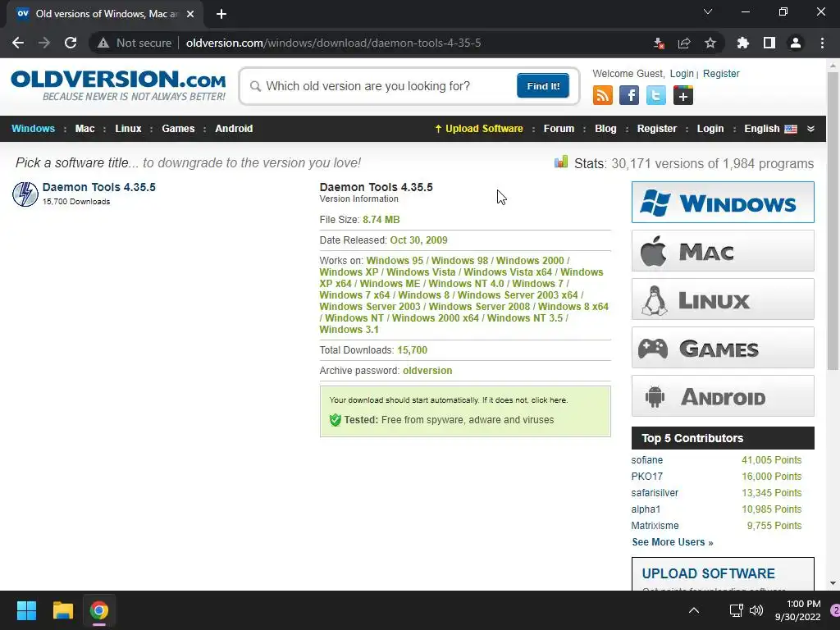Select English language option

[769, 129]
